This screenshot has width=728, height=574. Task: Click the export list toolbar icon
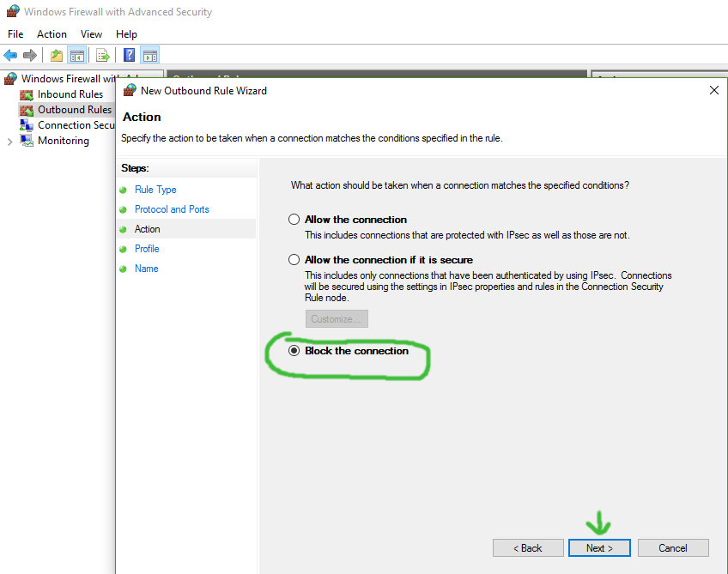tap(103, 55)
